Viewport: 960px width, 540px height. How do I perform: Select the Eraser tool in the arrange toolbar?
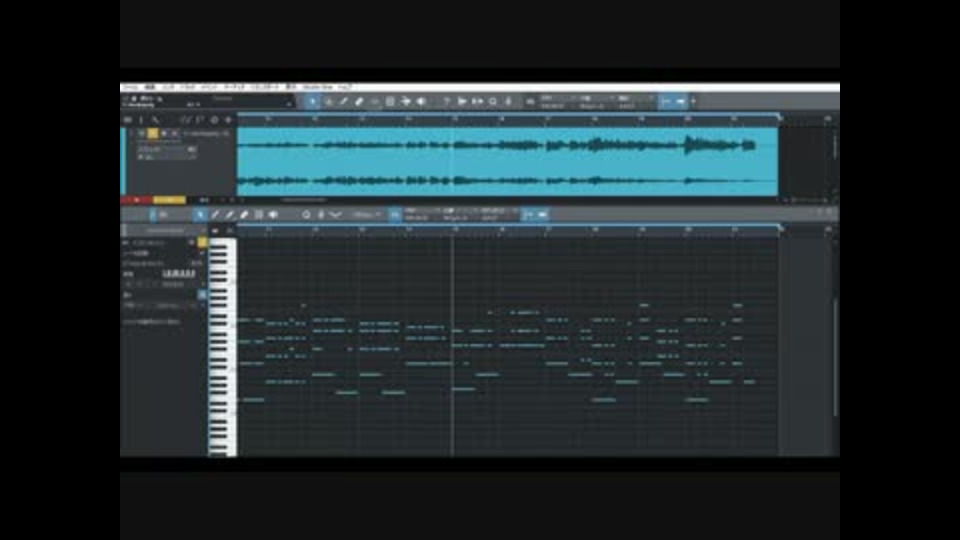359,102
